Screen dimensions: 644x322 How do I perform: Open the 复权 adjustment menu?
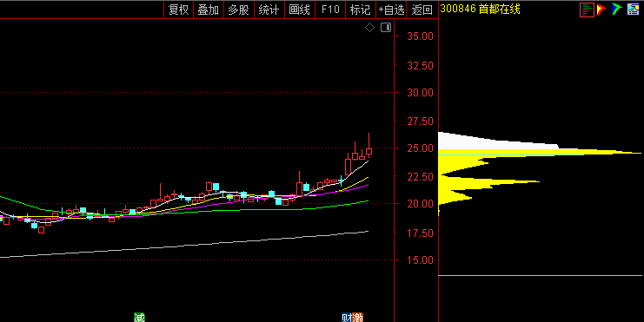(179, 10)
